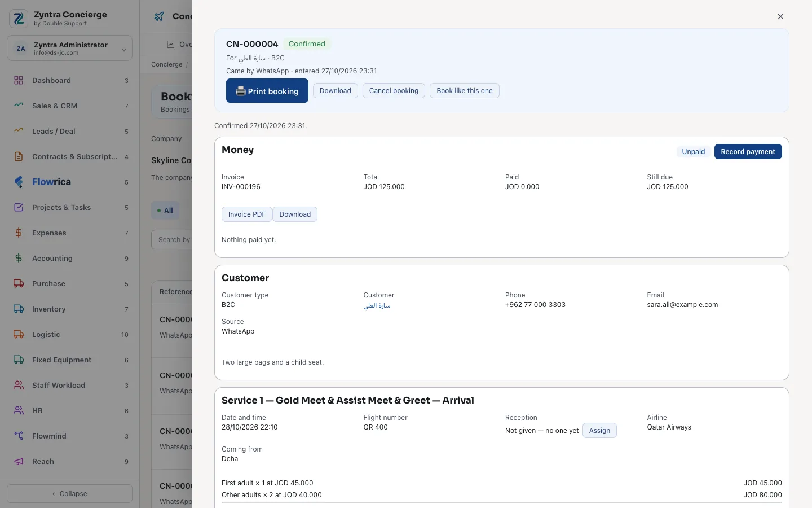Select the Staff Workload people icon

click(19, 385)
